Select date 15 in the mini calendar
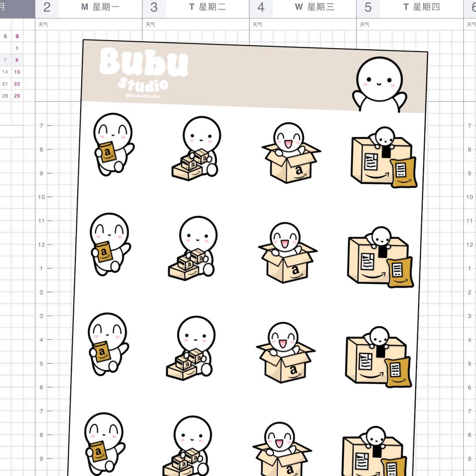The height and width of the screenshot is (476, 476). point(17,72)
